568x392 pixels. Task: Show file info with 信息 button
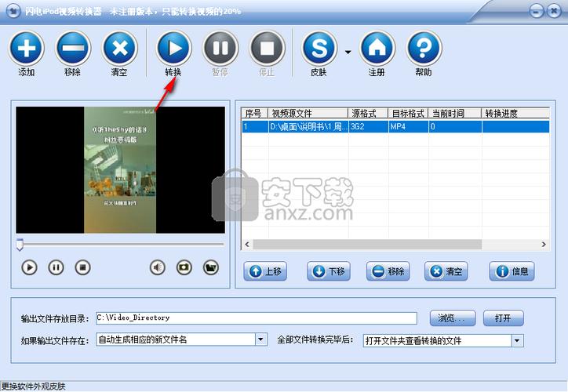512,271
